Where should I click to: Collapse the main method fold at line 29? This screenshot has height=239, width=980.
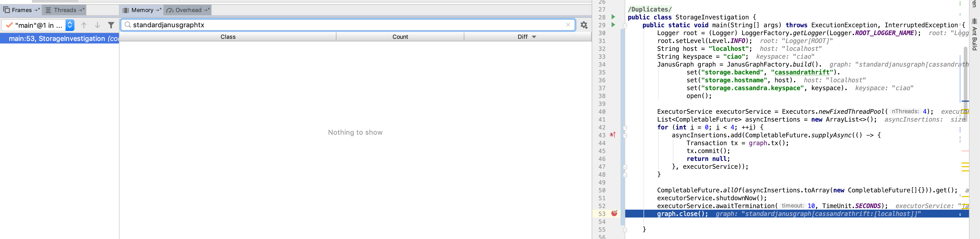point(625,26)
